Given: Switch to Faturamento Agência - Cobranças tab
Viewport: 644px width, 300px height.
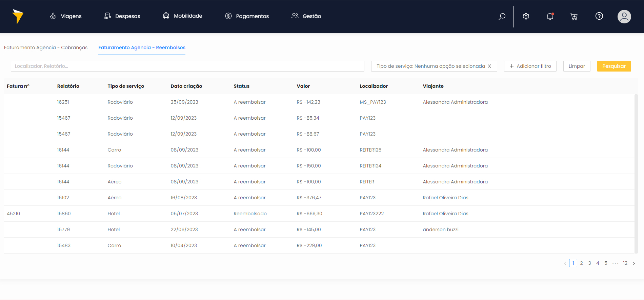Looking at the screenshot, I should 46,47.
